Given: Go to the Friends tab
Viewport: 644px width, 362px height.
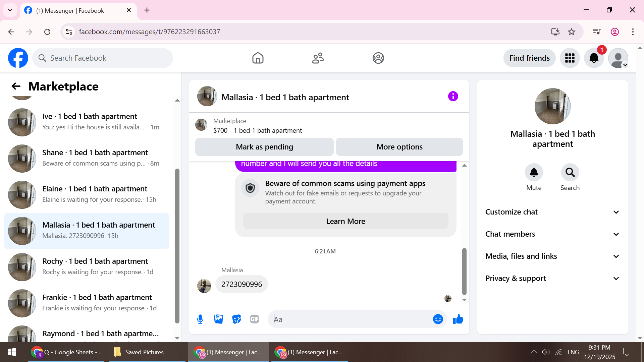Looking at the screenshot, I should (318, 58).
